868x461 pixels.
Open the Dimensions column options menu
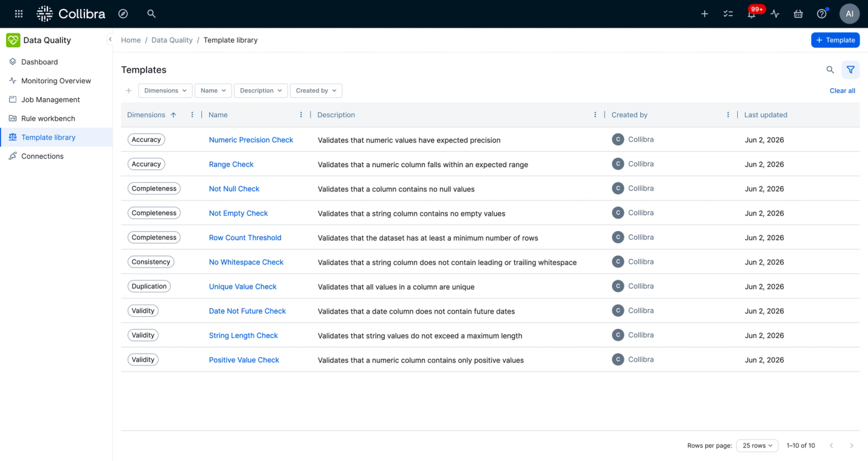tap(192, 115)
